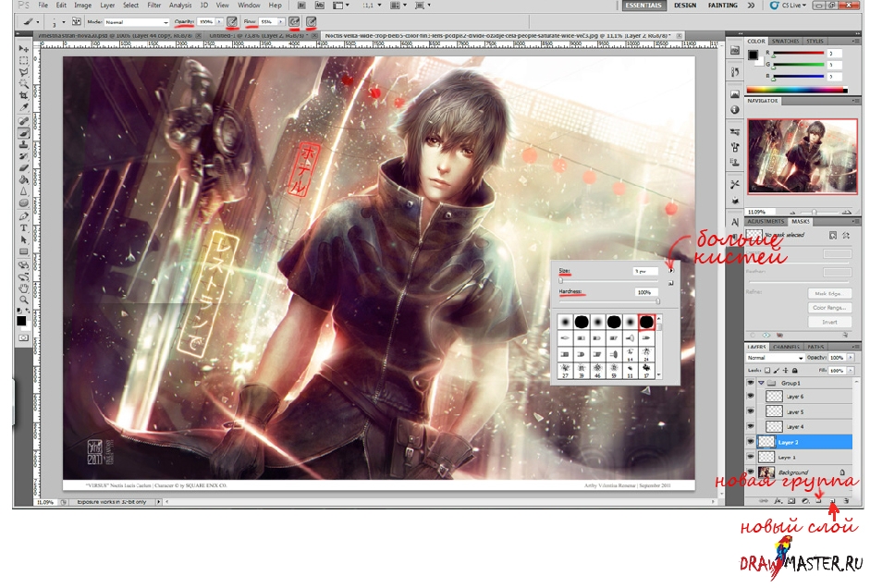
Task: Hide Layer 6 visibility eye
Action: [750, 396]
